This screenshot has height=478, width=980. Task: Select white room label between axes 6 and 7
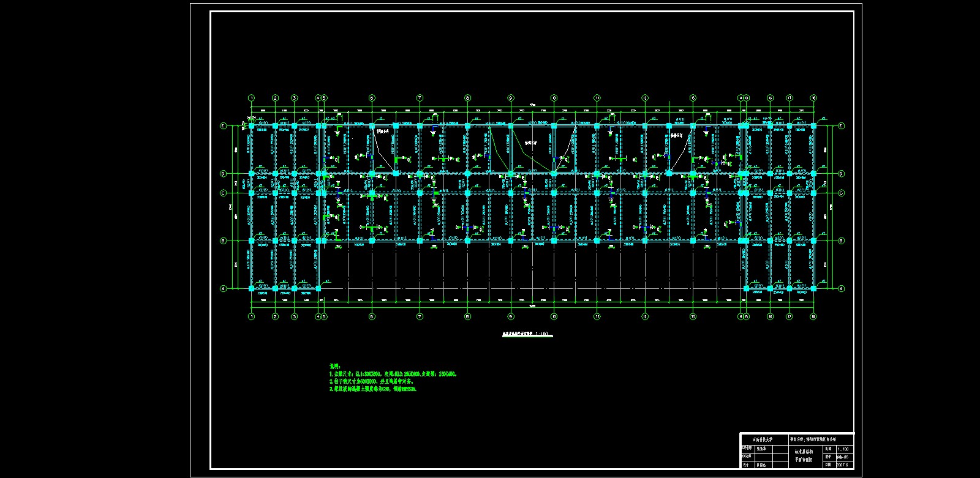(x=383, y=131)
